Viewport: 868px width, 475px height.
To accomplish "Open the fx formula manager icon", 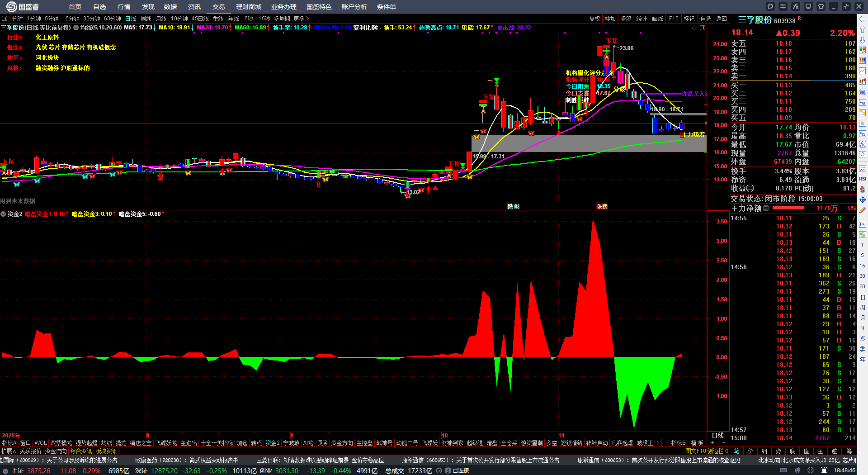I will tap(796, 6).
